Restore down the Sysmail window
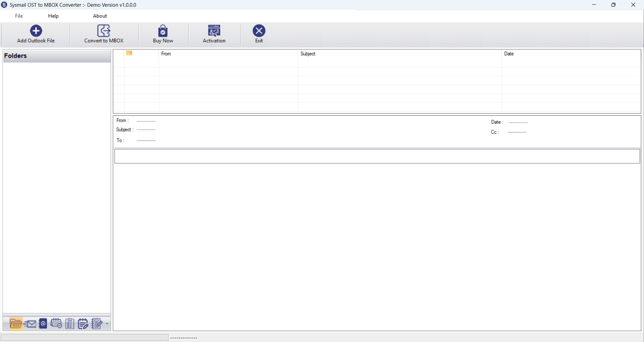Image resolution: width=644 pixels, height=342 pixels. pos(613,5)
